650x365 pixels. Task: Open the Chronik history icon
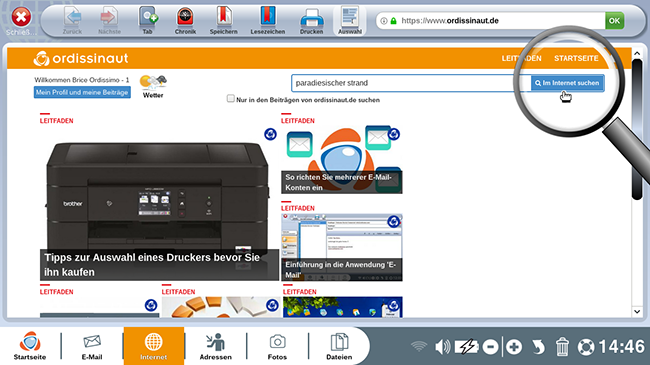click(185, 20)
